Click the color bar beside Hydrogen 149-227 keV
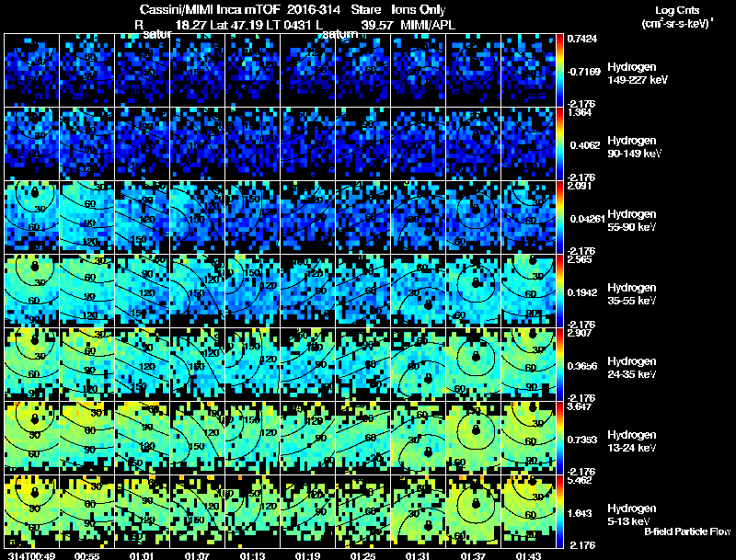Image resolution: width=736 pixels, height=560 pixels. tap(559, 71)
